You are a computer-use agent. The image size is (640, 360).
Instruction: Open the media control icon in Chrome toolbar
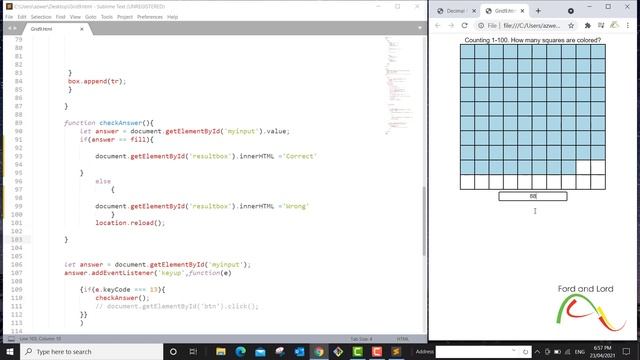coord(601,25)
